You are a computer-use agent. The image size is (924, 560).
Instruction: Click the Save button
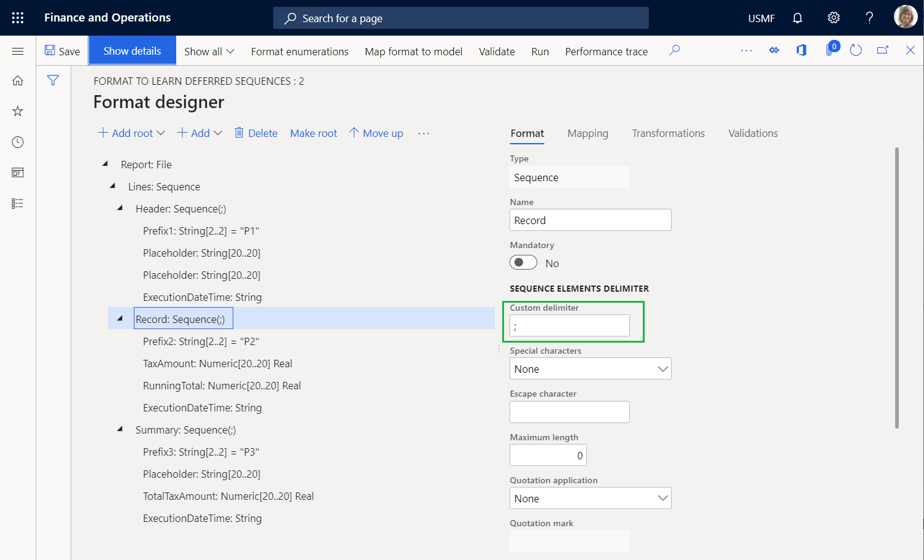point(63,51)
